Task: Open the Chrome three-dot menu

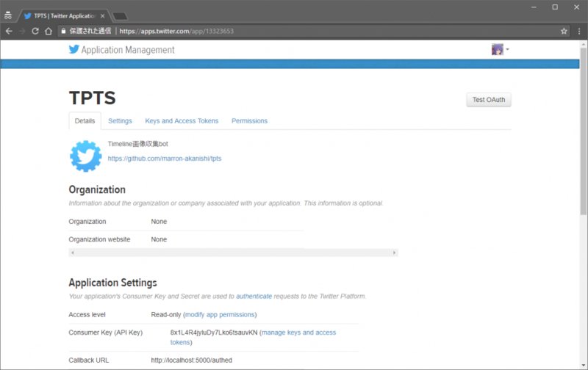Action: coord(579,31)
